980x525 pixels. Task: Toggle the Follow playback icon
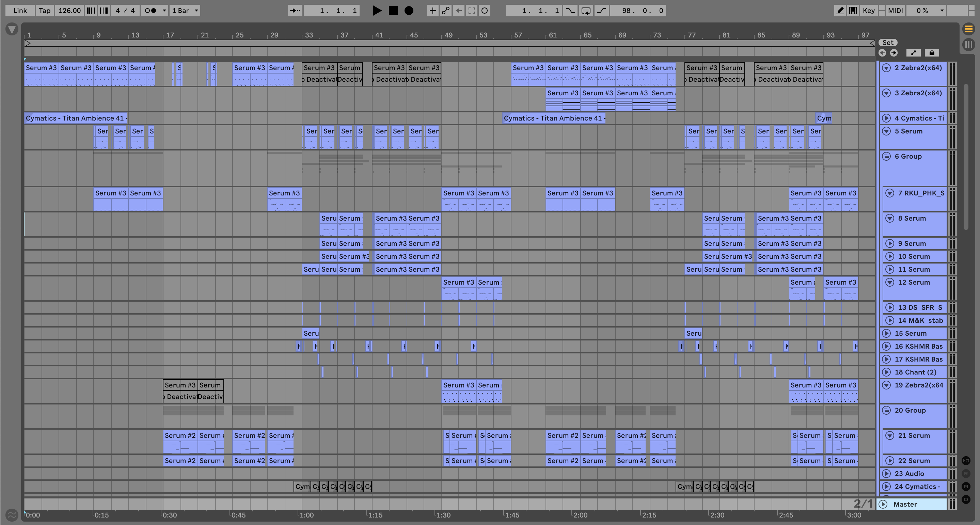[295, 11]
